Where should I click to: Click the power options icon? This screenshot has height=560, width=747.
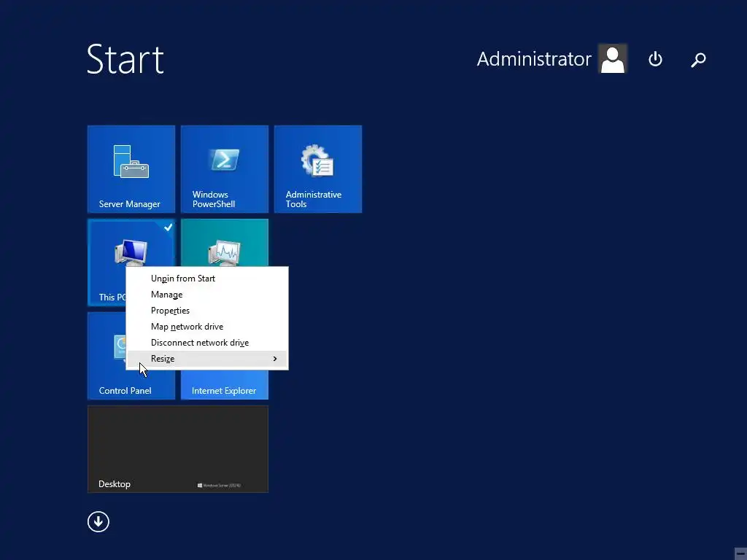point(656,59)
